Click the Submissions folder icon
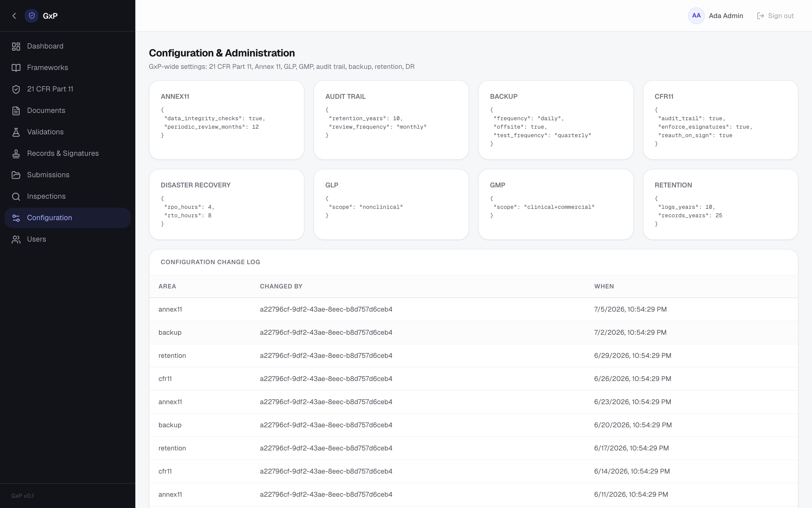Screen dimensions: 812x508 (x=16, y=175)
